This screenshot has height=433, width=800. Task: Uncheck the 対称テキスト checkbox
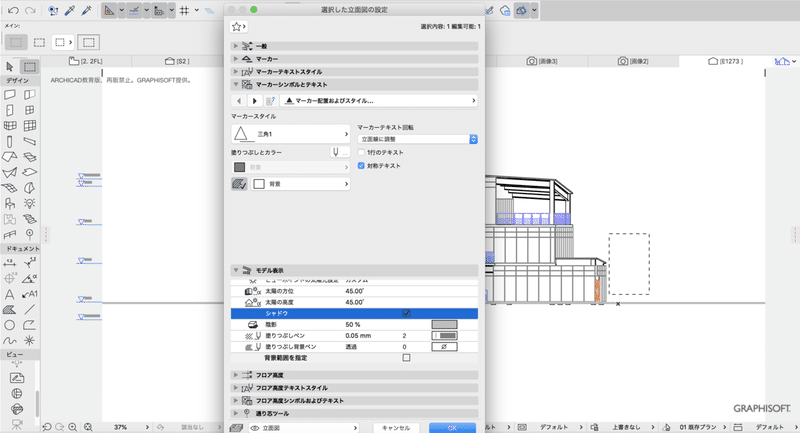361,166
